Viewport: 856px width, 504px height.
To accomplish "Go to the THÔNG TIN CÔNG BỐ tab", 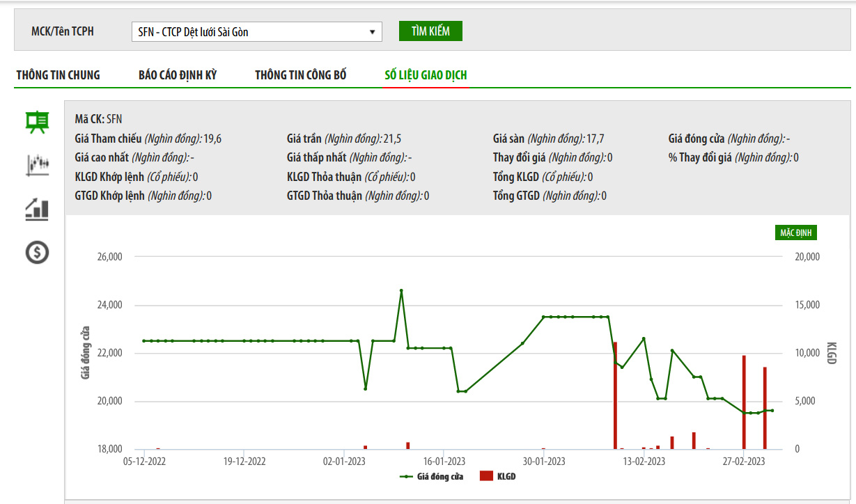I will (300, 75).
